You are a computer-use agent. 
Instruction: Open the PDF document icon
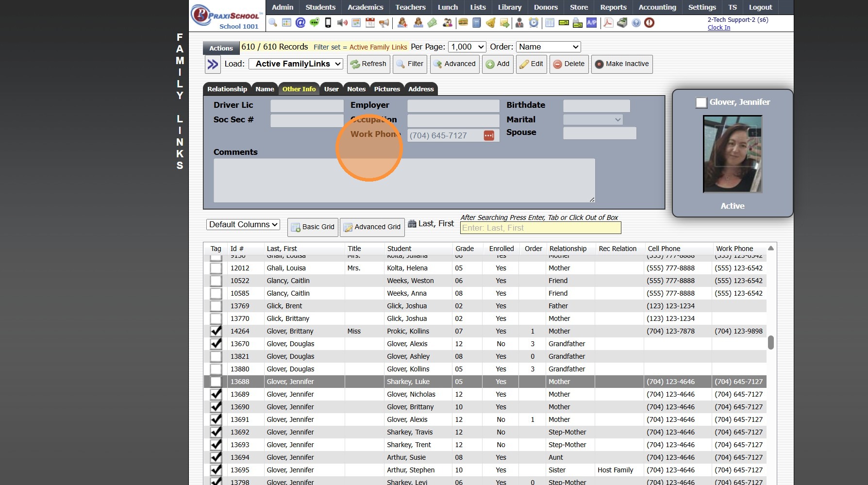(608, 23)
